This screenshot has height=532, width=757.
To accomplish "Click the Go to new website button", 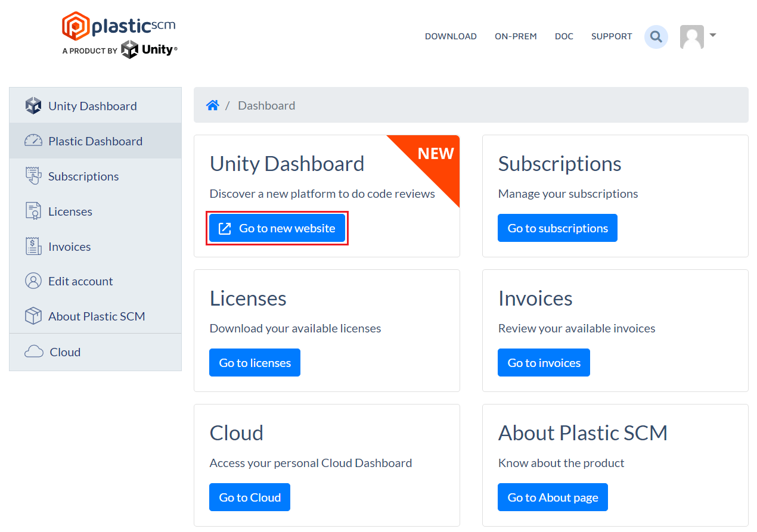I will [x=277, y=228].
